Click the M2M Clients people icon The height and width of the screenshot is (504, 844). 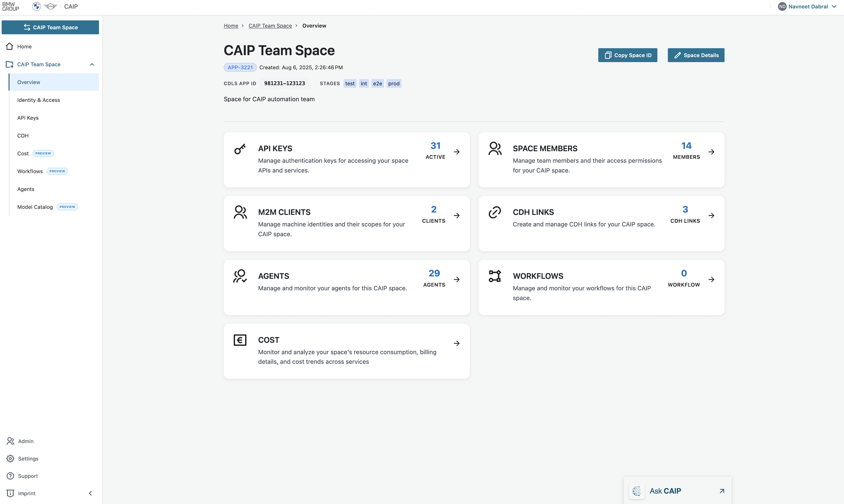pos(240,212)
